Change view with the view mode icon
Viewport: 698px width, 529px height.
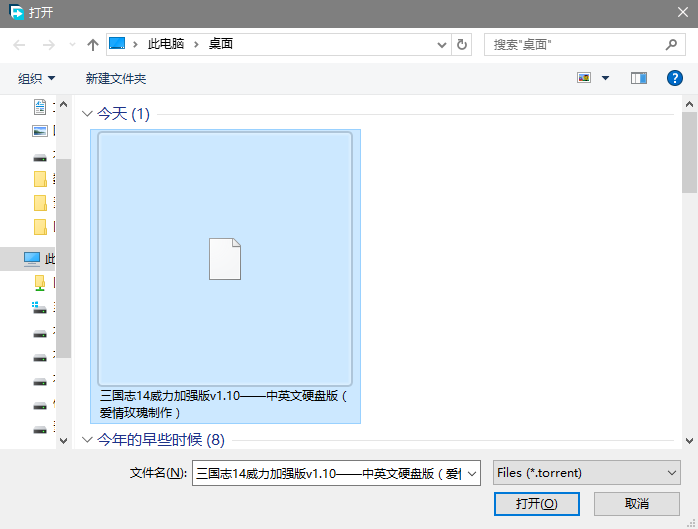point(584,78)
